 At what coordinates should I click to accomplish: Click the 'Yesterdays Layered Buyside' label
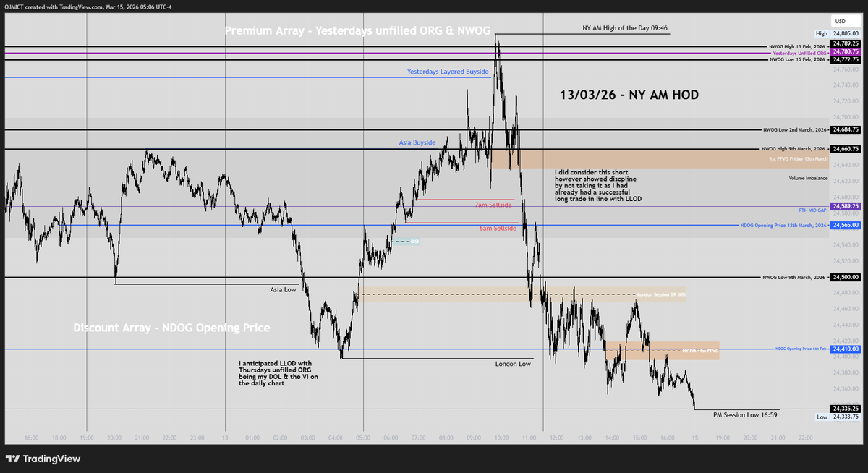coord(448,72)
